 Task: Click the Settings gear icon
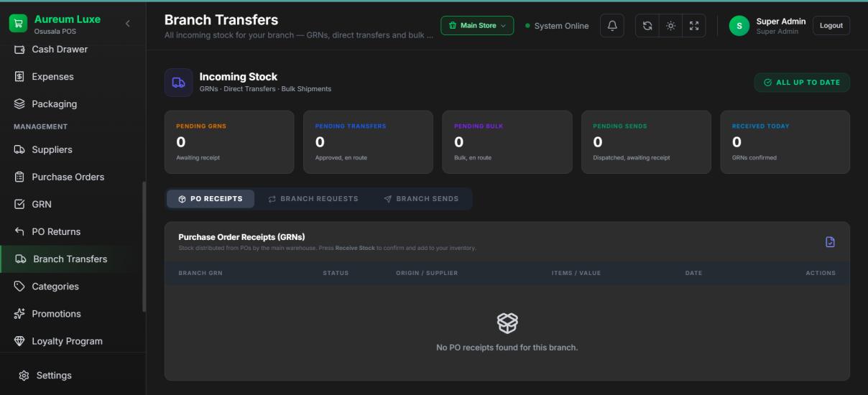coord(24,376)
